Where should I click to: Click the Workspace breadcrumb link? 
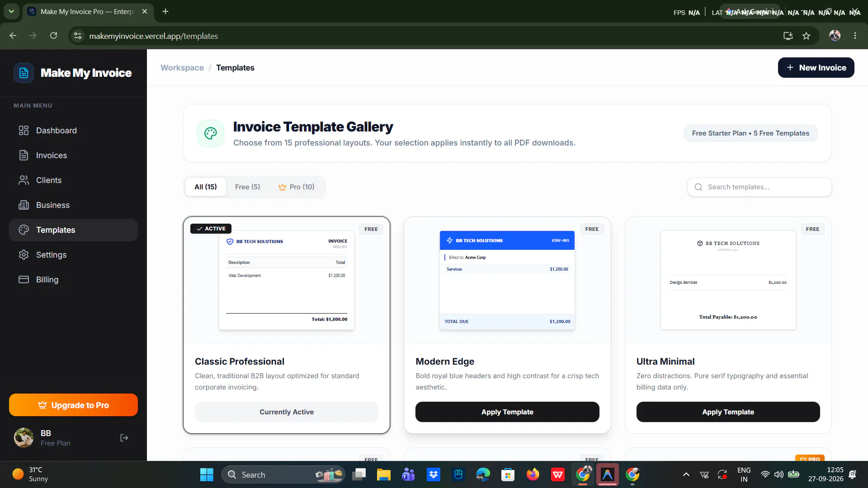[182, 68]
